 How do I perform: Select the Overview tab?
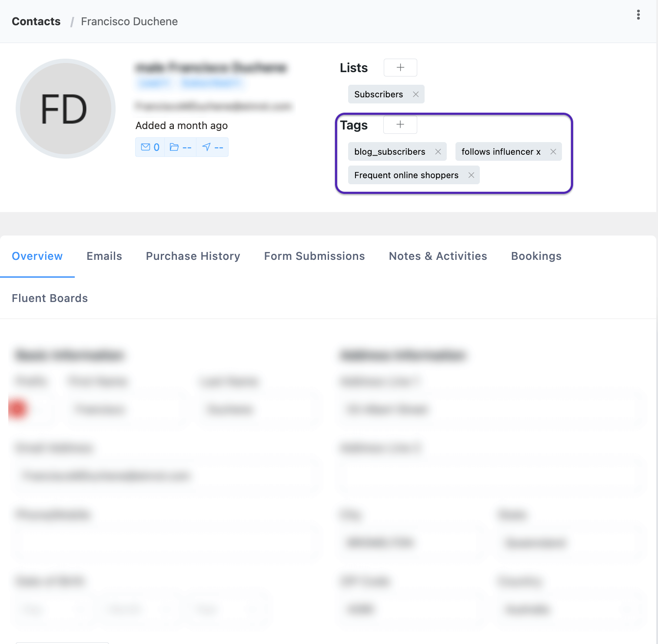(x=37, y=256)
